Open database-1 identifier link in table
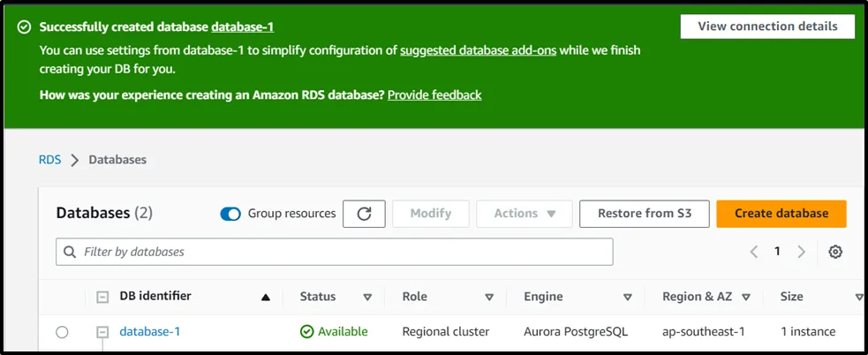Screen dimensions: 868x355 click(150, 332)
